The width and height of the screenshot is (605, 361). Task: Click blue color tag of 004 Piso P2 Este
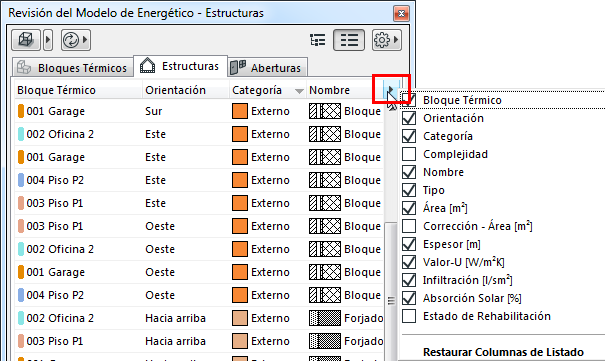[x=21, y=180]
